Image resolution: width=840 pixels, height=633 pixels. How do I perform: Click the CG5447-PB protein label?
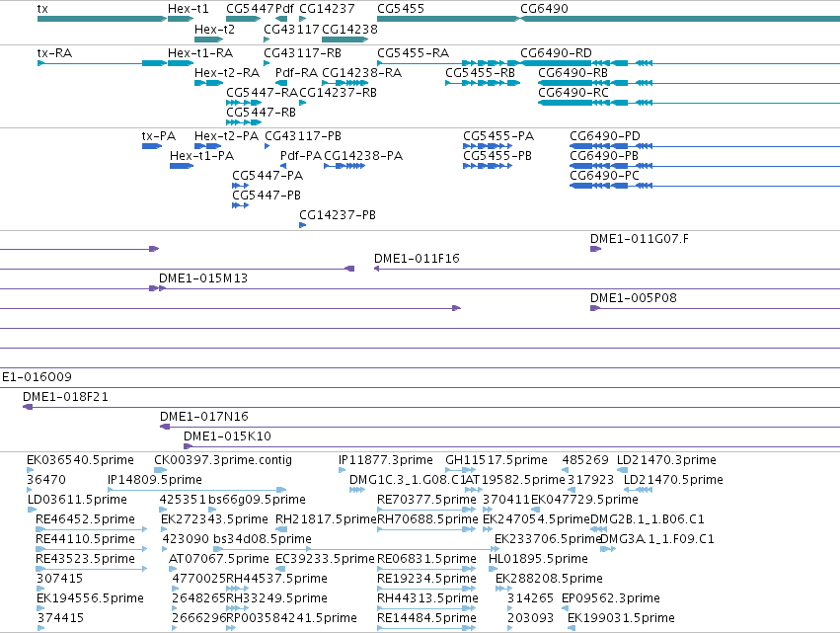[x=267, y=196]
